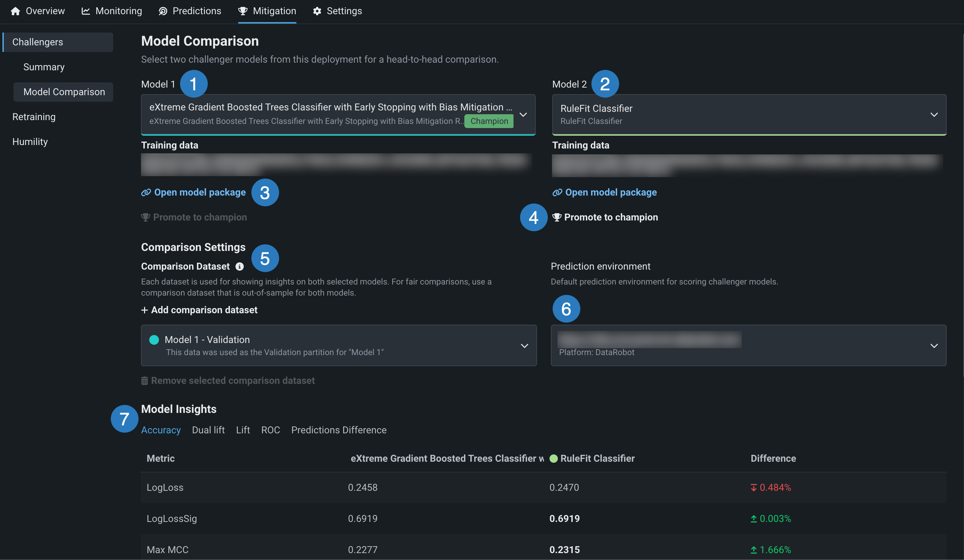This screenshot has width=964, height=560.
Task: Open the Model 1 - Validation dataset dropdown
Action: click(x=525, y=345)
